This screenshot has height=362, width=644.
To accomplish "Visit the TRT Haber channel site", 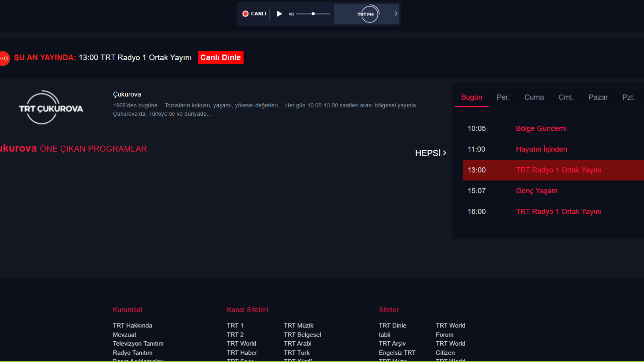I will point(242,353).
